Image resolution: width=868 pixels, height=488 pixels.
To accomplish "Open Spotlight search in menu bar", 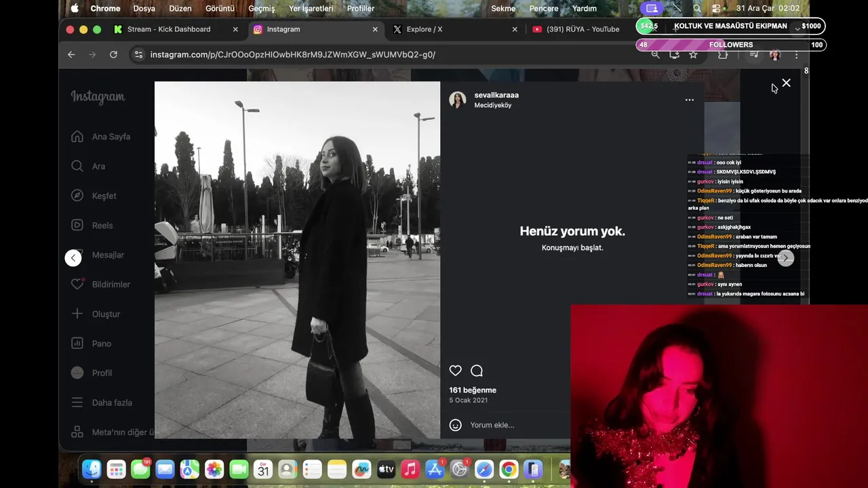I will pos(697,8).
